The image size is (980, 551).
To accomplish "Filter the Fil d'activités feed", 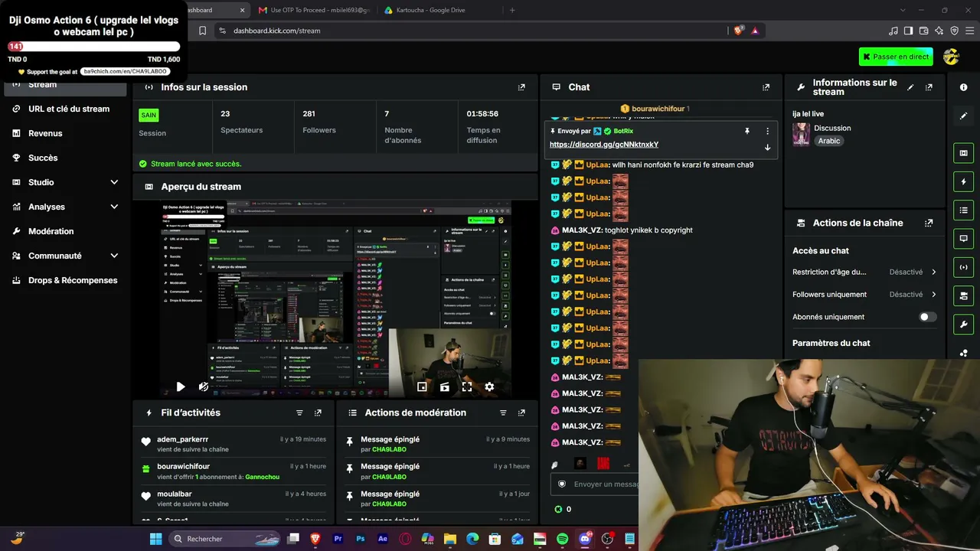I will pyautogui.click(x=299, y=413).
